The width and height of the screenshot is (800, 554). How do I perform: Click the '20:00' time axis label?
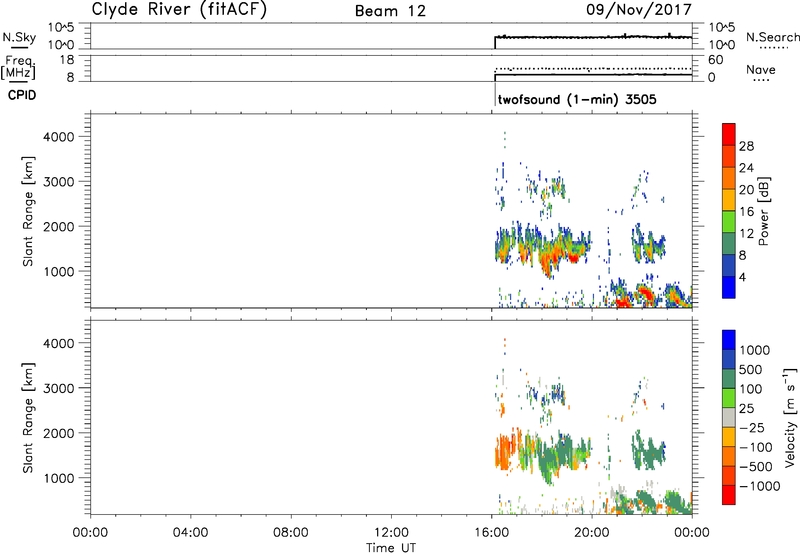(x=591, y=533)
